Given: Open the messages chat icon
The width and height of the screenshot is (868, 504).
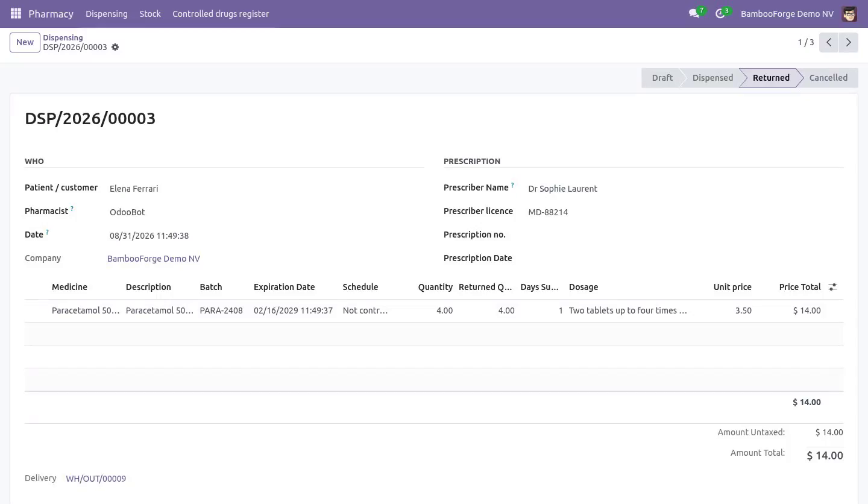Looking at the screenshot, I should (x=694, y=13).
